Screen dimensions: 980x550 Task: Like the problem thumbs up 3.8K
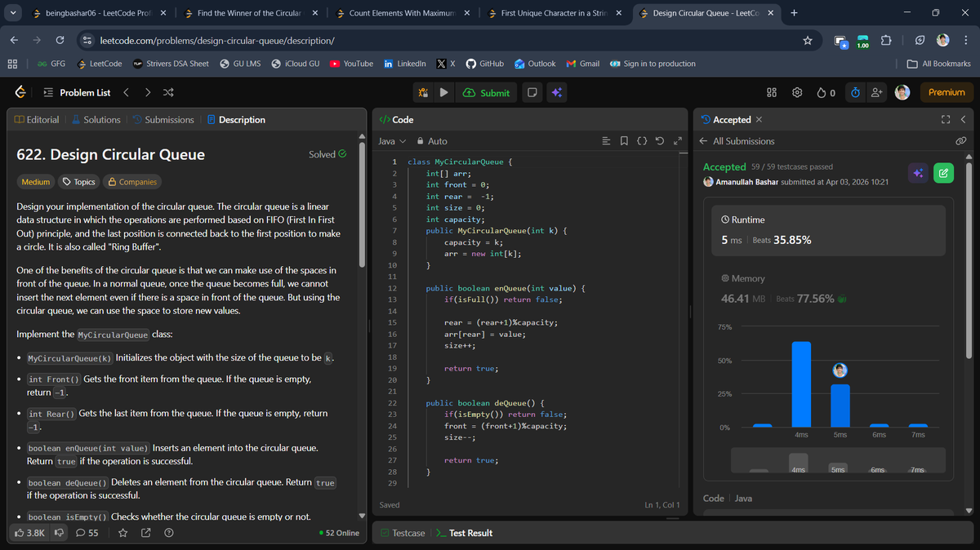(29, 533)
